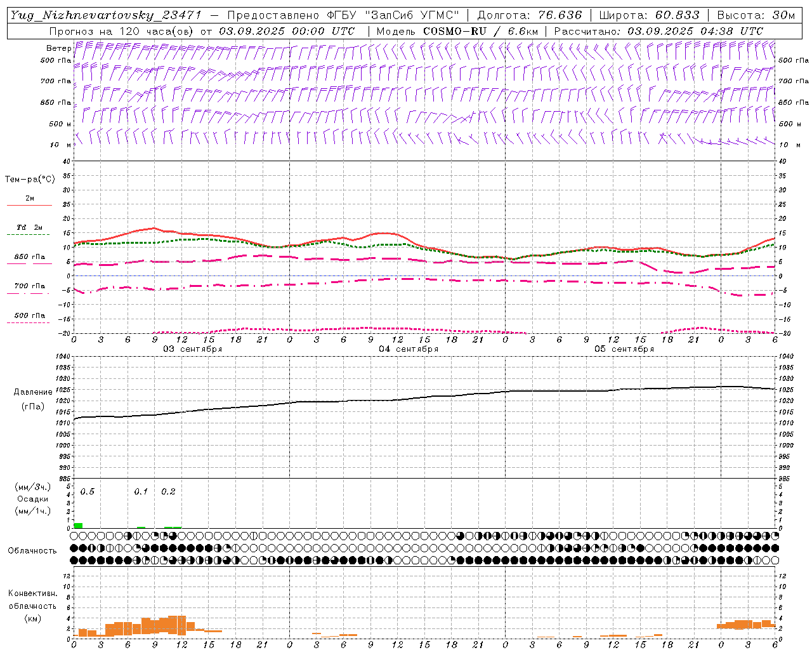Select the longitude value Долгота: 76.636

tap(529, 15)
